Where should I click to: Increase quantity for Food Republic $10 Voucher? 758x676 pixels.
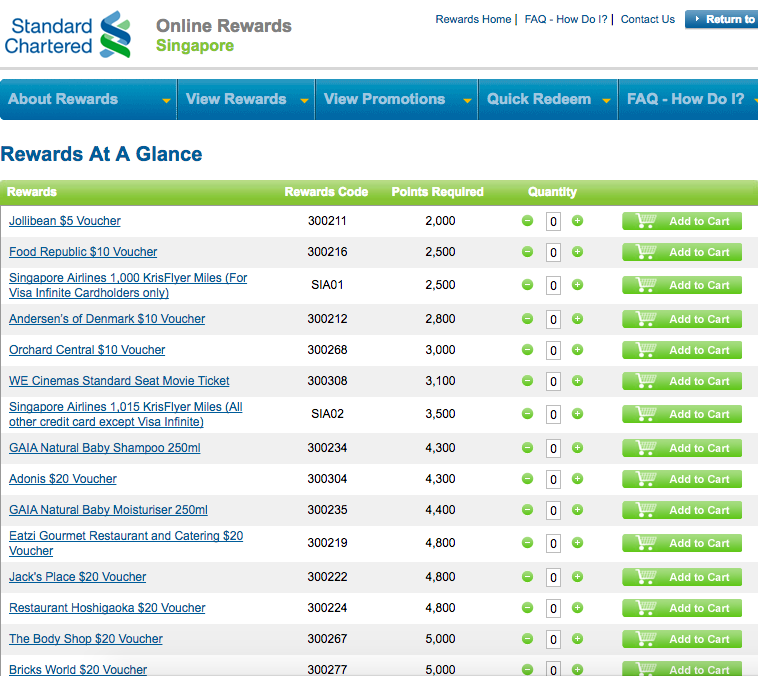point(577,252)
